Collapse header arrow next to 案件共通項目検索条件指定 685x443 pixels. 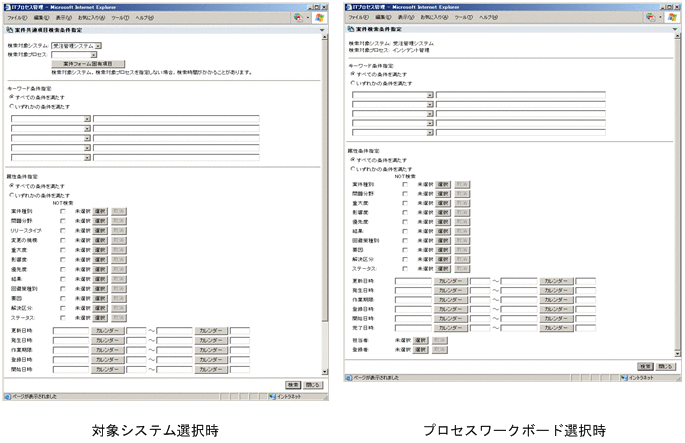(x=322, y=30)
